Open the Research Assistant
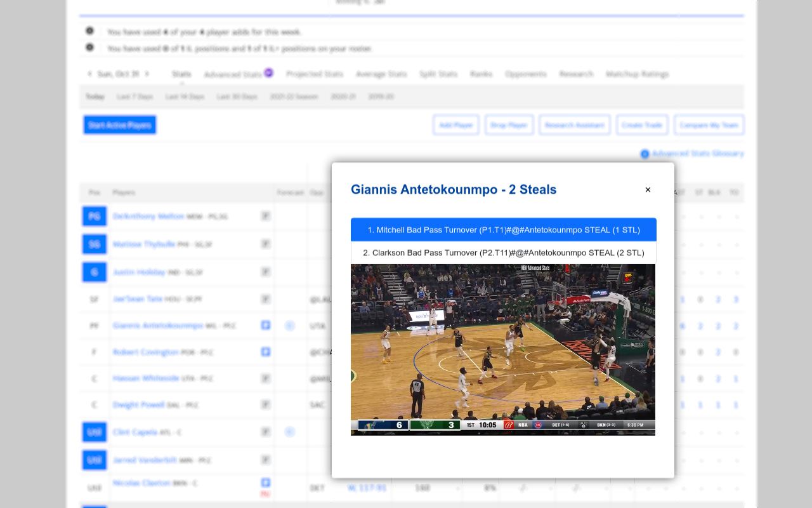The width and height of the screenshot is (812, 508). (x=575, y=125)
